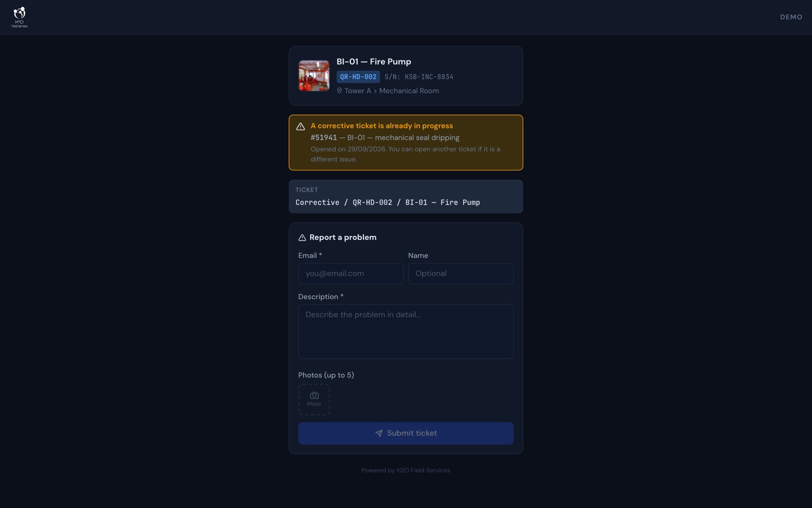Image resolution: width=812 pixels, height=508 pixels.
Task: Add a photo via camera upload box
Action: pos(314,400)
